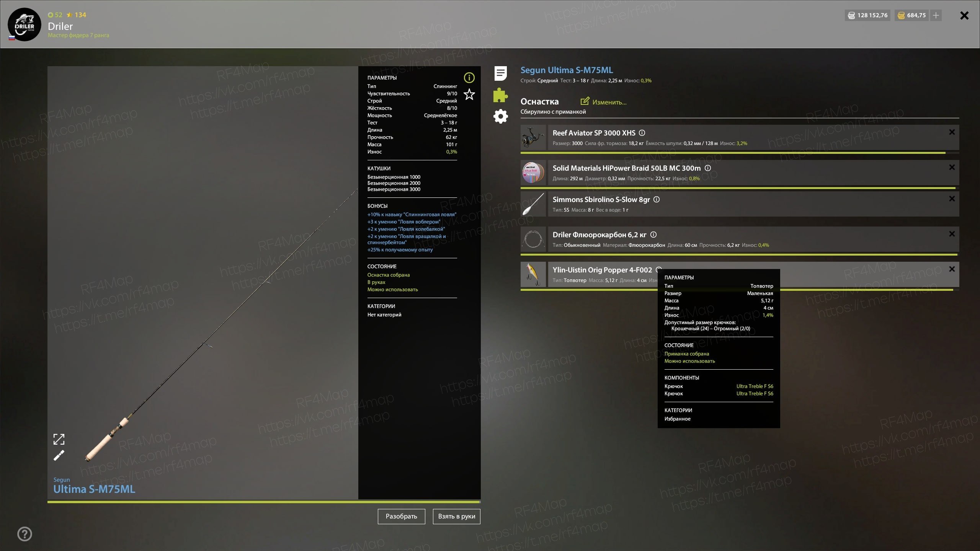Open info for Simmons Sbirolino S-Slow 8gr
This screenshot has width=980, height=551.
pyautogui.click(x=657, y=199)
